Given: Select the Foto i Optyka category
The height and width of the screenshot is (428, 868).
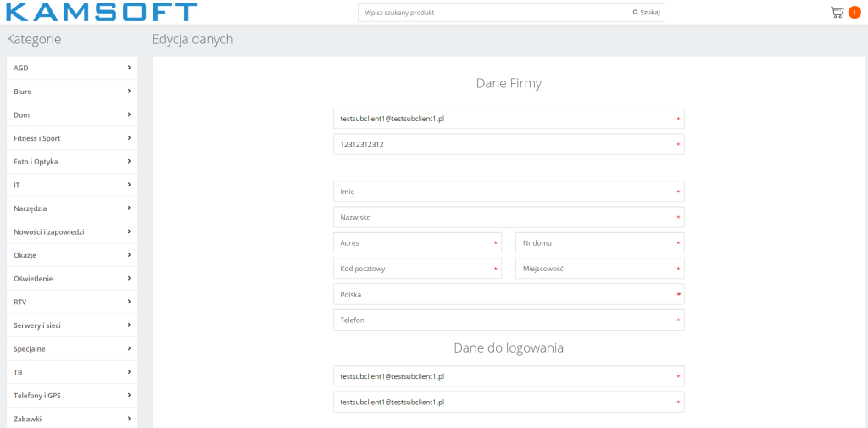Looking at the screenshot, I should (36, 161).
